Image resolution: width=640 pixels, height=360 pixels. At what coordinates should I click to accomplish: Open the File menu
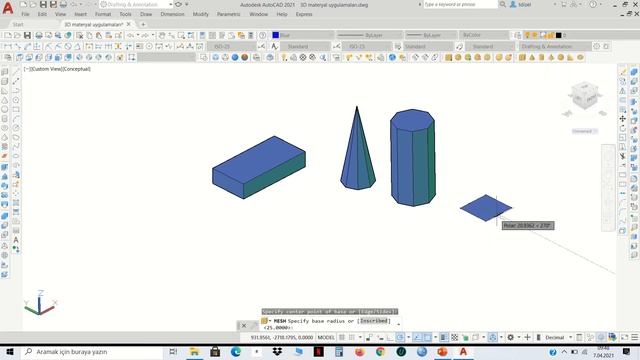pyautogui.click(x=25, y=14)
